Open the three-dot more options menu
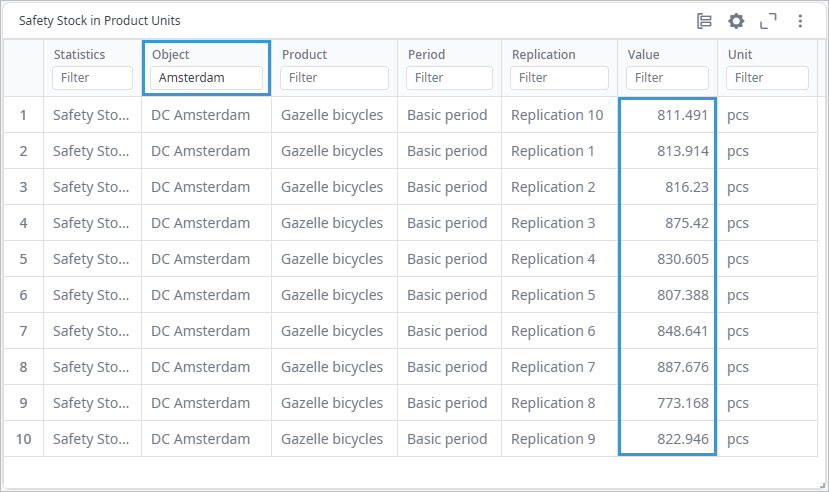 click(800, 21)
